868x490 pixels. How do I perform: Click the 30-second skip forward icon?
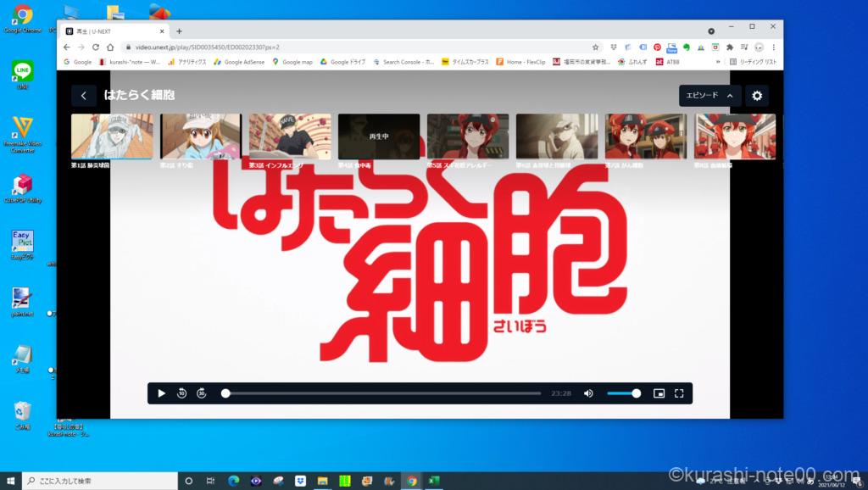[201, 393]
